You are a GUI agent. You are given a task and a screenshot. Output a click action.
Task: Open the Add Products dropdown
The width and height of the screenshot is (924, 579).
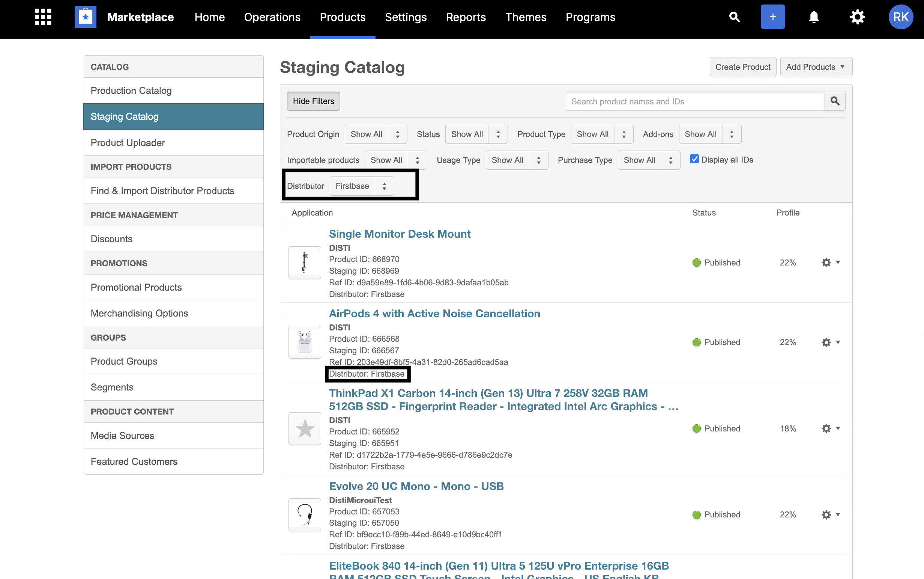pos(816,67)
